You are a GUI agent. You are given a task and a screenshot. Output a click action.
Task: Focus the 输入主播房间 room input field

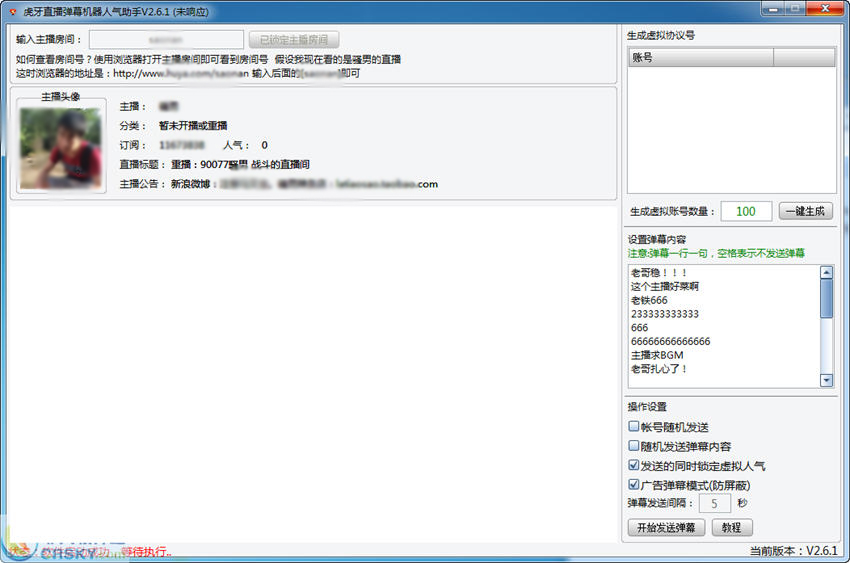(x=166, y=40)
